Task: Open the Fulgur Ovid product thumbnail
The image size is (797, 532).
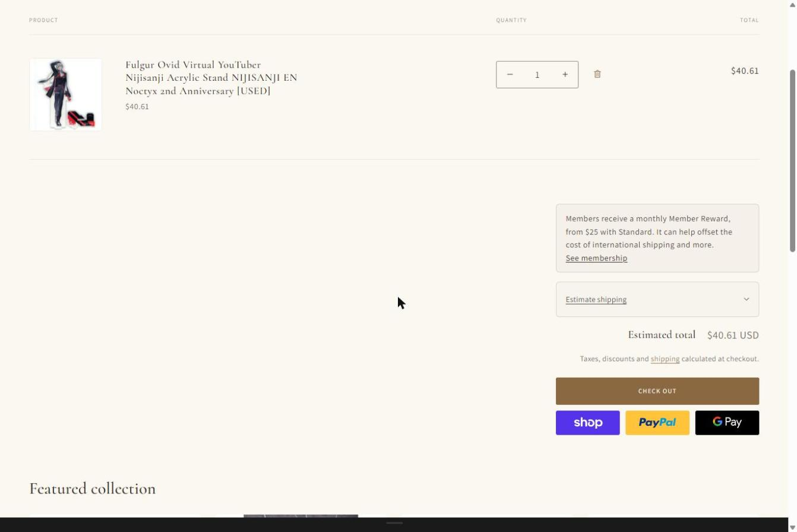Action: click(x=65, y=94)
